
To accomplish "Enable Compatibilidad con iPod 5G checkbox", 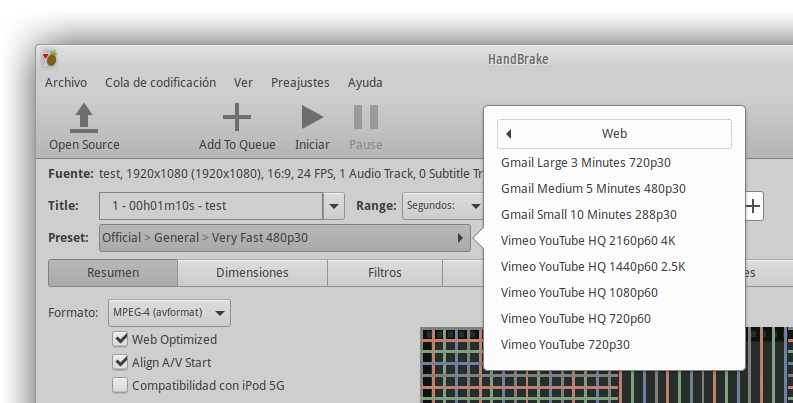I will pyautogui.click(x=121, y=385).
